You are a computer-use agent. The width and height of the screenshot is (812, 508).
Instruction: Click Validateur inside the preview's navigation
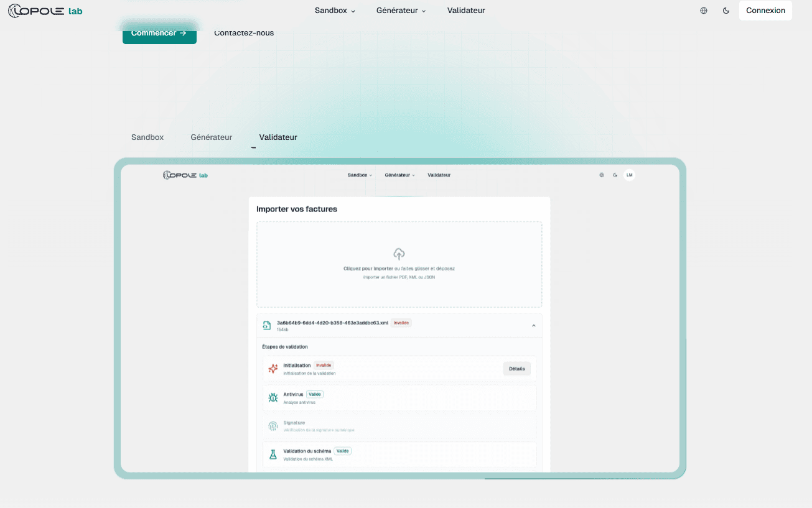pyautogui.click(x=439, y=175)
